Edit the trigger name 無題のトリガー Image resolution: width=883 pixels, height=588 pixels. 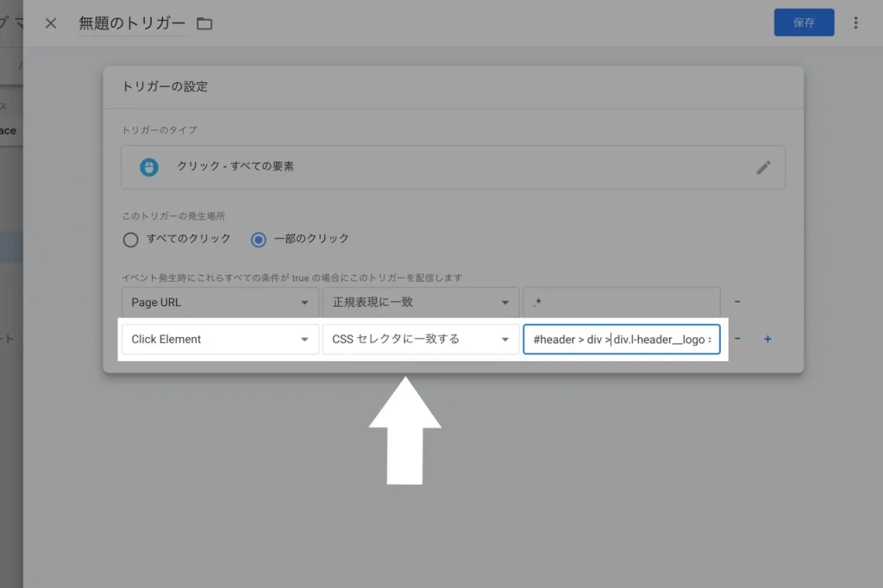132,23
